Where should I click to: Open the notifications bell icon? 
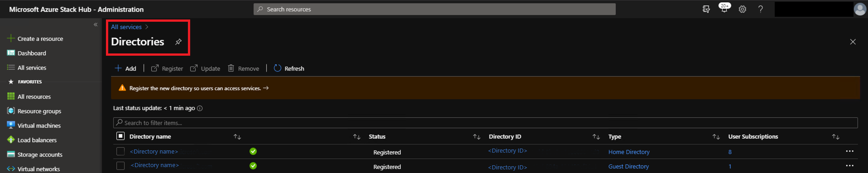724,9
